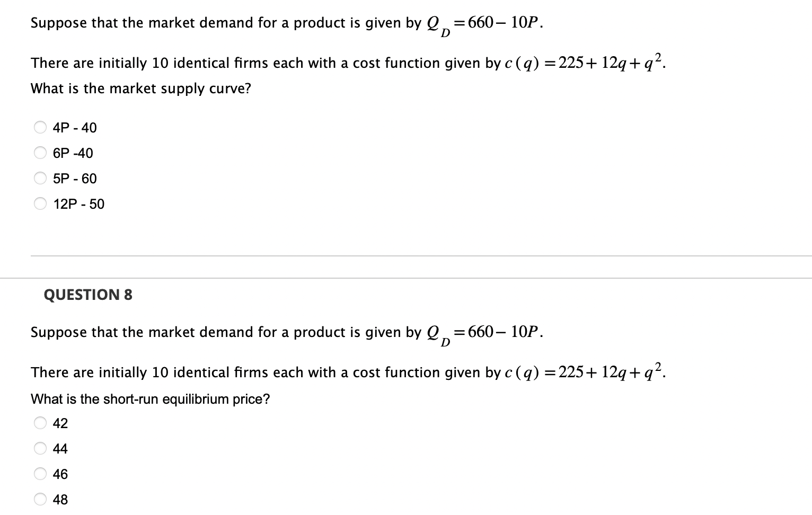This screenshot has height=515, width=812.
Task: Select the radio button for "4P - 40"
Action: coord(40,127)
